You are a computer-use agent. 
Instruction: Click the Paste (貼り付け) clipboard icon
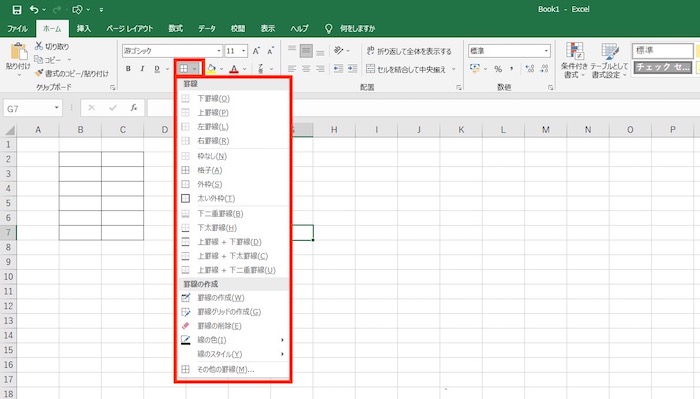tap(18, 51)
